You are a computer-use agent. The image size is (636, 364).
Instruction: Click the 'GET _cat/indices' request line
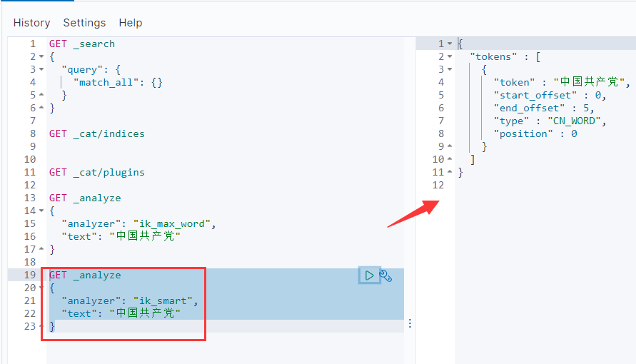[96, 133]
